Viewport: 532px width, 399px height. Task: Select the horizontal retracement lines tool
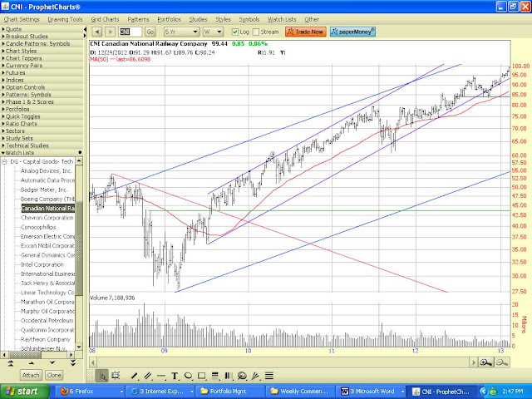(x=215, y=376)
